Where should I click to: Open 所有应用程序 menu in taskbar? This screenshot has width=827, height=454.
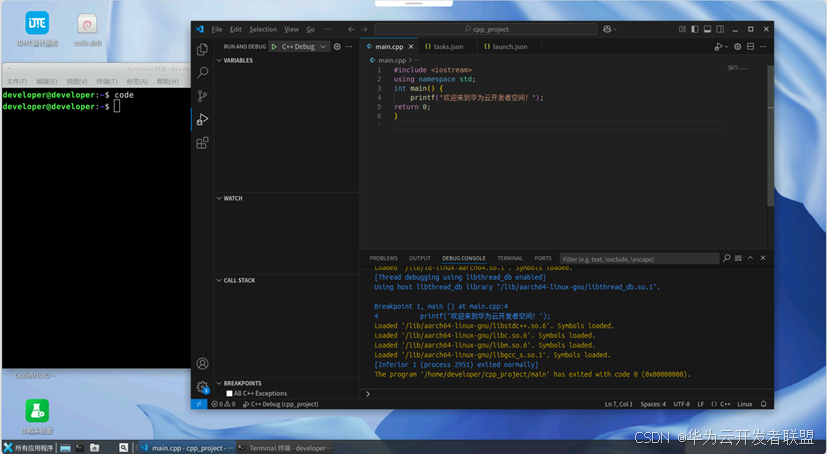[28, 448]
